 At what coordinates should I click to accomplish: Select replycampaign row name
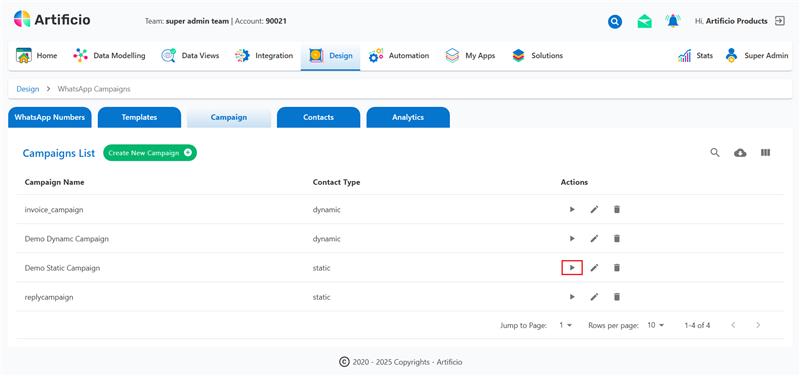pos(49,297)
